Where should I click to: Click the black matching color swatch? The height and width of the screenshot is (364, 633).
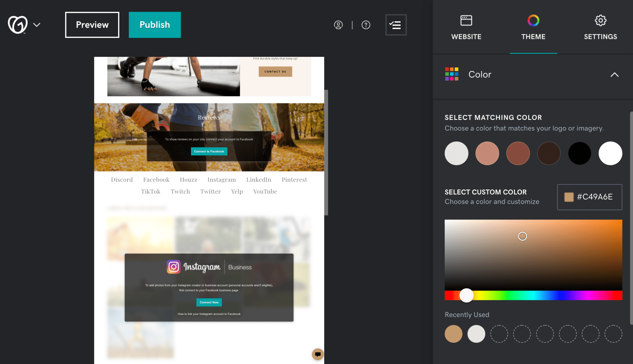580,153
